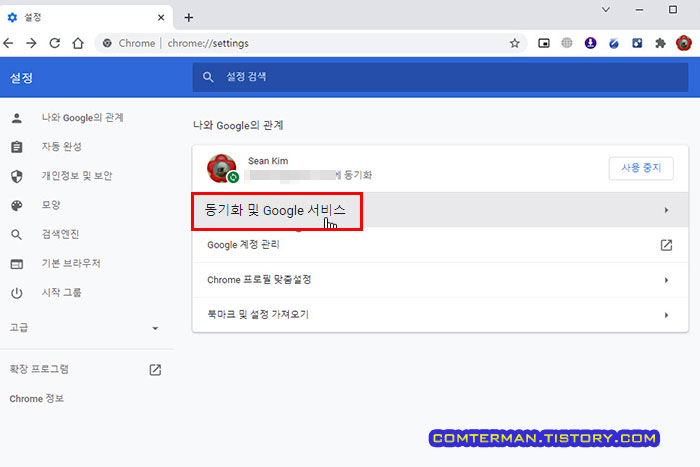Click the external link icon for Google 계정 관리

tap(666, 245)
